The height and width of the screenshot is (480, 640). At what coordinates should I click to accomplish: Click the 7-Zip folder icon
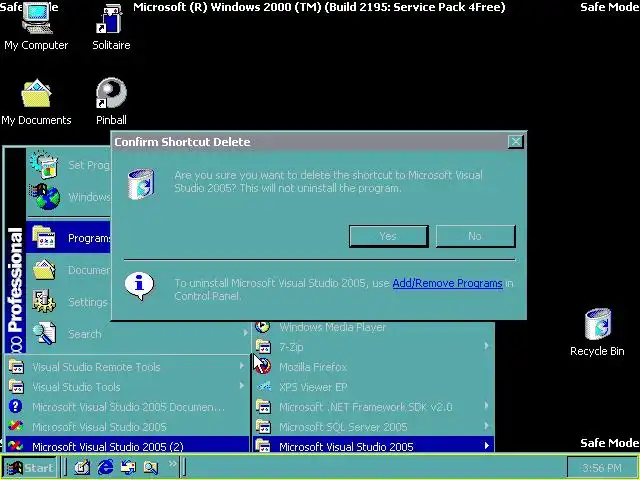coord(263,347)
